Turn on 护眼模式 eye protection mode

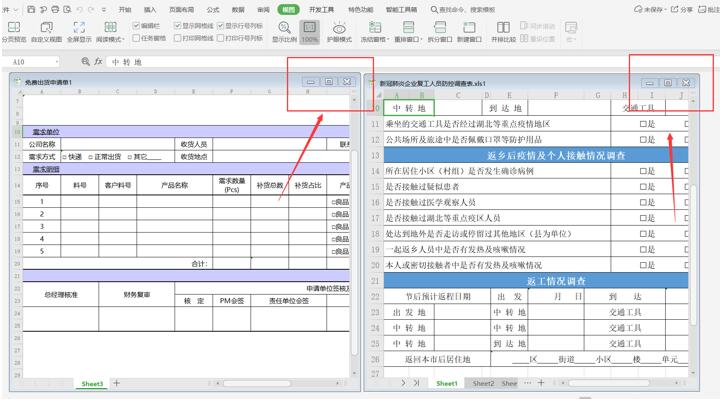(339, 32)
